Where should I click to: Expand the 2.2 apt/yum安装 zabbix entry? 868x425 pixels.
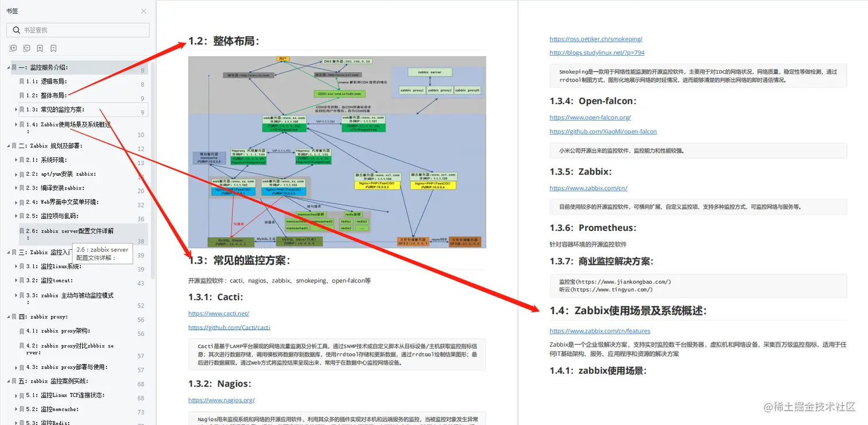click(16, 174)
